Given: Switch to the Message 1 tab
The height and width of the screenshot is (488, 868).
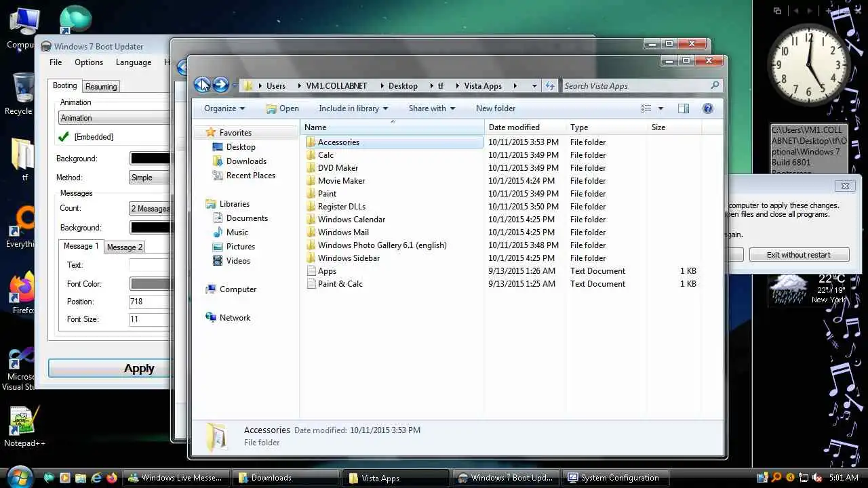Looking at the screenshot, I should coord(81,246).
